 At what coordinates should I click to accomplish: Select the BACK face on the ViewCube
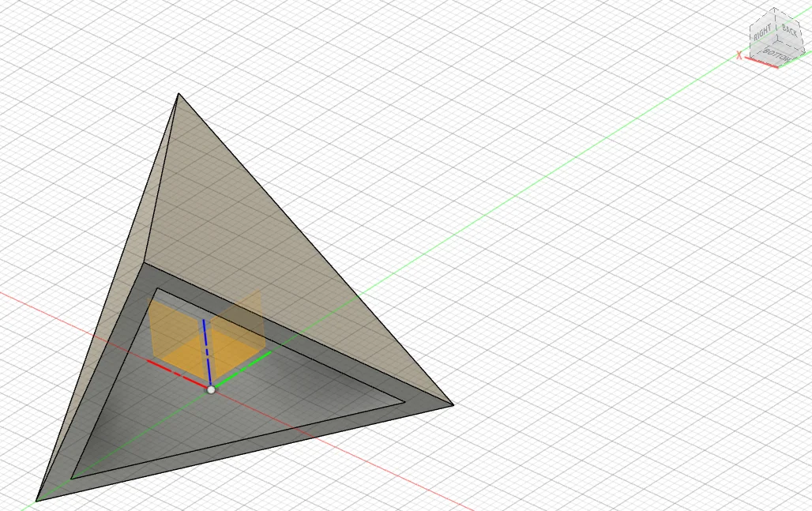coord(789,30)
